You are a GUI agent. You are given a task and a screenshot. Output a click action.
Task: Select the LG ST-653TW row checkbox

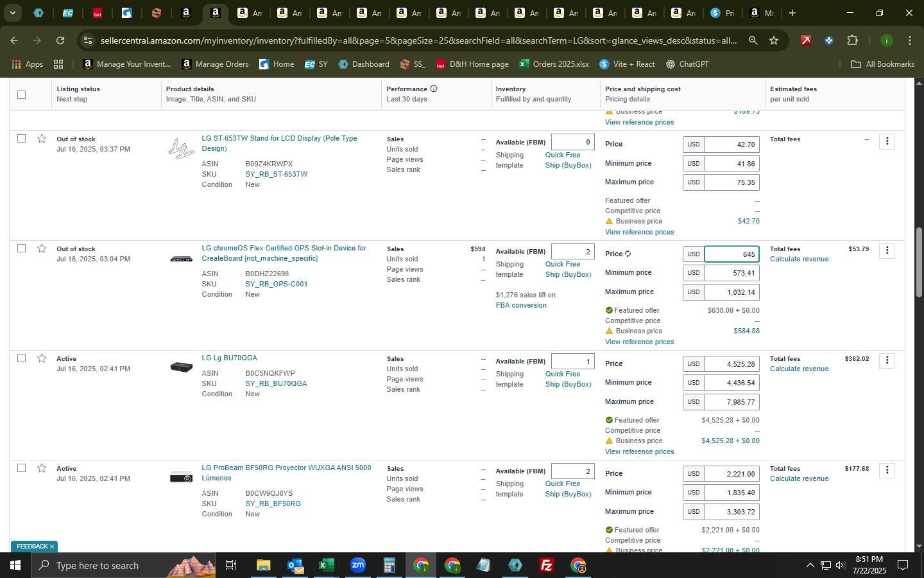pos(21,138)
